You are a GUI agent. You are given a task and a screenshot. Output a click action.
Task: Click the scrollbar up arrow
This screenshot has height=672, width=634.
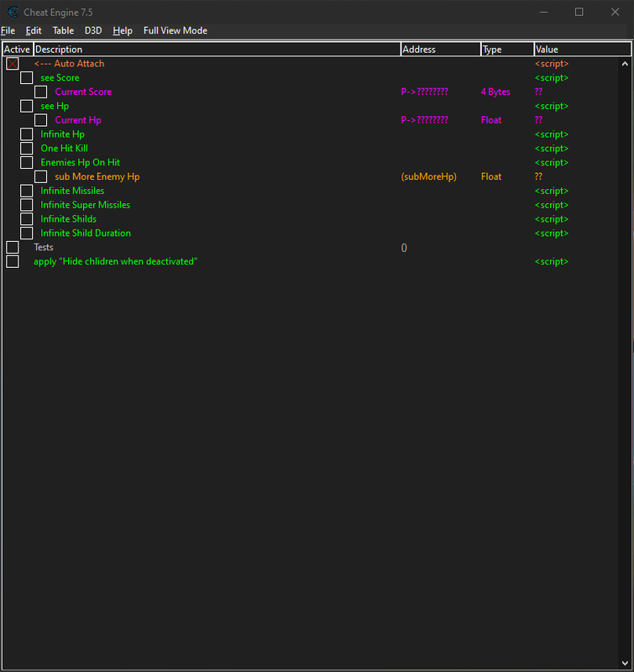pyautogui.click(x=625, y=64)
